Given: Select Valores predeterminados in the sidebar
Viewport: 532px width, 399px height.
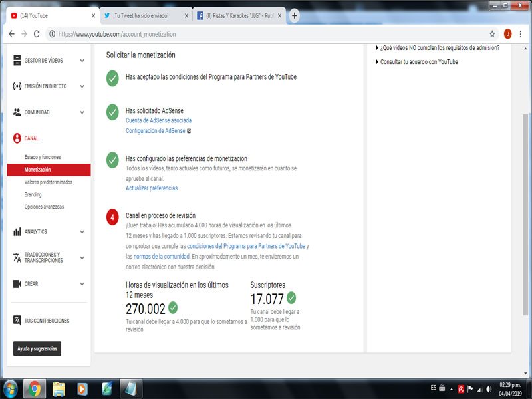Looking at the screenshot, I should 48,182.
